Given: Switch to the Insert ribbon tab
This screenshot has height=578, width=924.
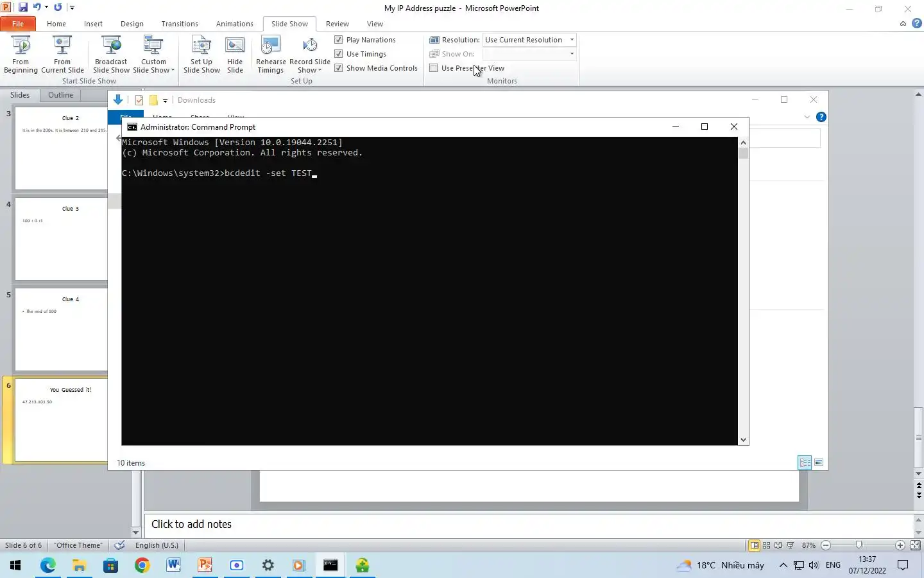Looking at the screenshot, I should (93, 24).
